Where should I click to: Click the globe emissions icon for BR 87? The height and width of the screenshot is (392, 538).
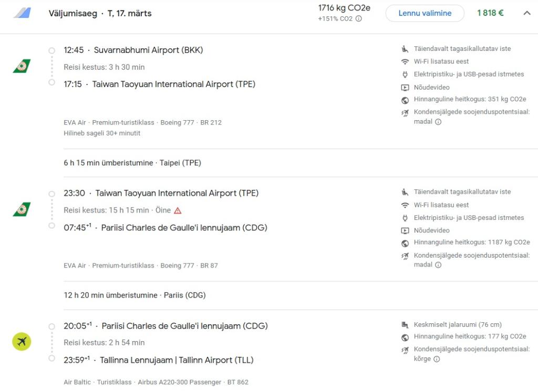click(405, 243)
